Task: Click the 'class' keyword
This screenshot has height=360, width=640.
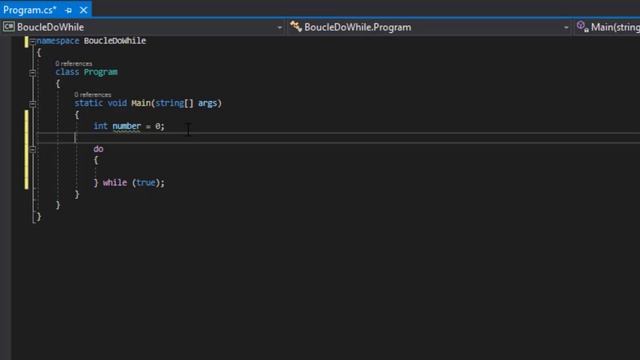Action: pyautogui.click(x=67, y=72)
